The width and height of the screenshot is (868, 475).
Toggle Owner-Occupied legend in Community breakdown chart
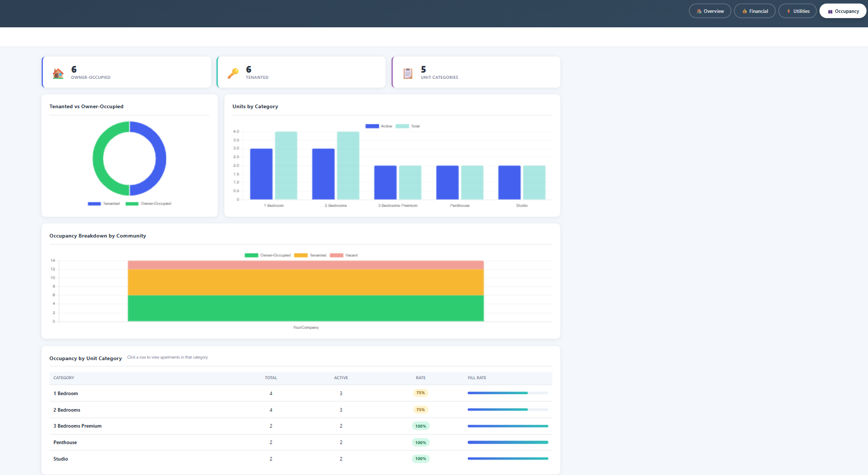[268, 255]
